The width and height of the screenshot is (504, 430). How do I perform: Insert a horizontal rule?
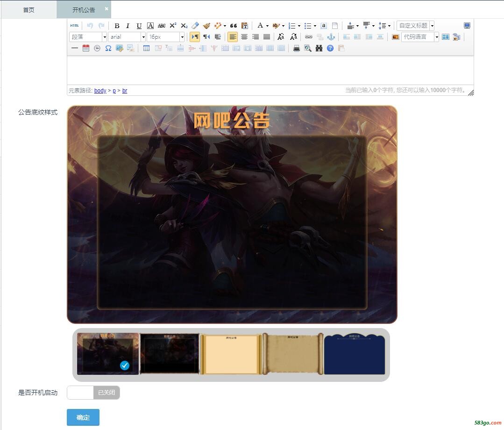(75, 48)
